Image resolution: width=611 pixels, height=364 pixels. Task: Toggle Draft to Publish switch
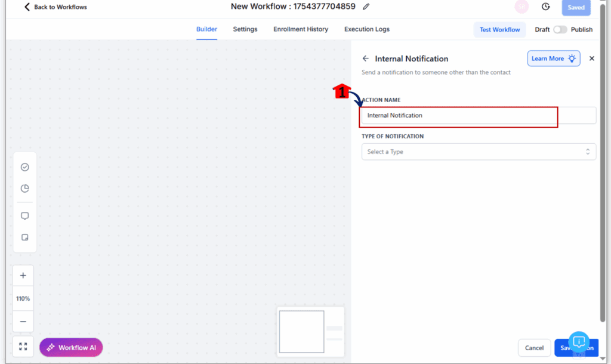[x=560, y=30]
